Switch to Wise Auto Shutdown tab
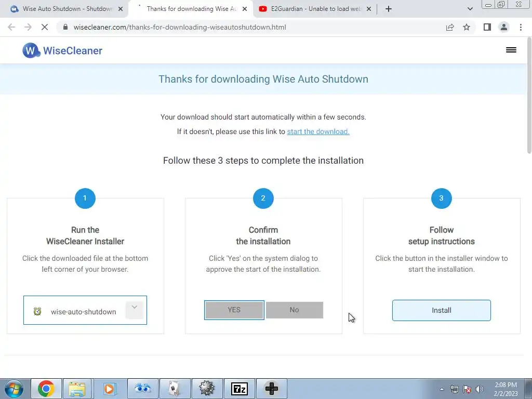Screen dimensions: 532x399 64,9
